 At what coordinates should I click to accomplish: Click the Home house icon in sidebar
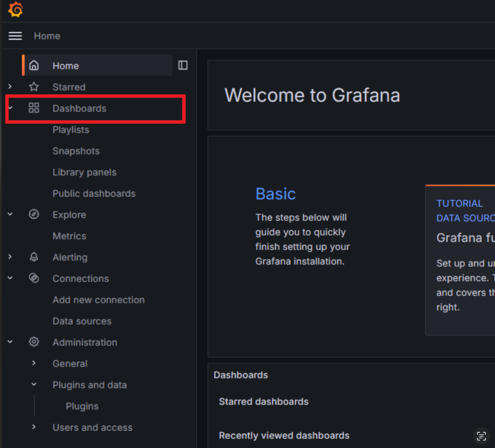34,65
